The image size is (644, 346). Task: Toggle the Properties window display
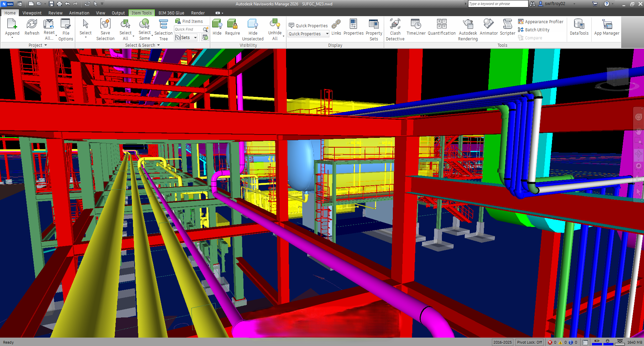(x=353, y=27)
